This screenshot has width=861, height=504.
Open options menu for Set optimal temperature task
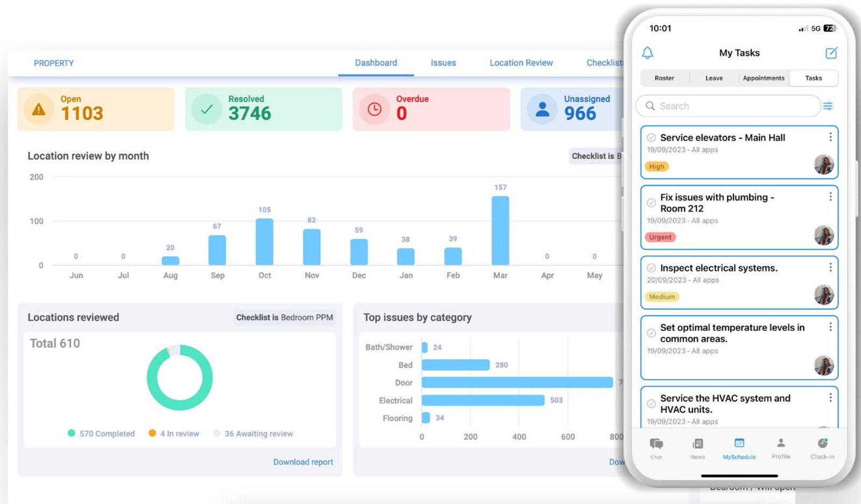830,327
